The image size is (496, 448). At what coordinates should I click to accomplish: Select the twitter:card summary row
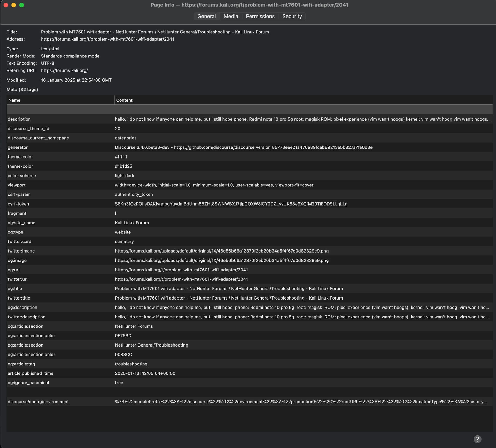pos(250,242)
